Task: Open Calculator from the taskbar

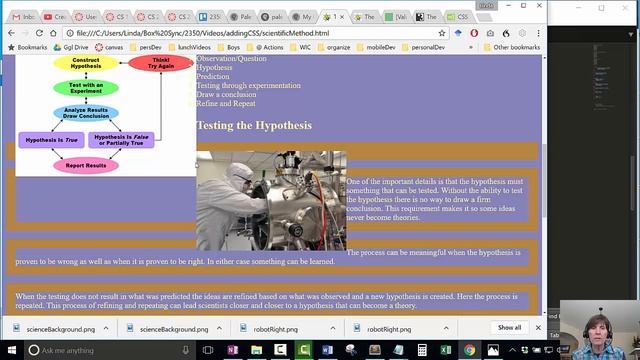Action: click(x=422, y=350)
